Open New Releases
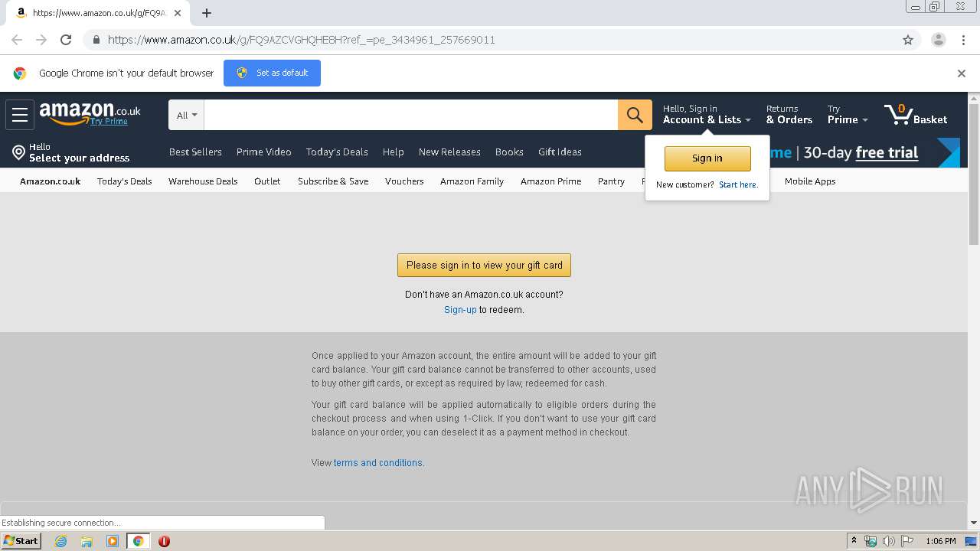This screenshot has height=551, width=980. [x=449, y=152]
